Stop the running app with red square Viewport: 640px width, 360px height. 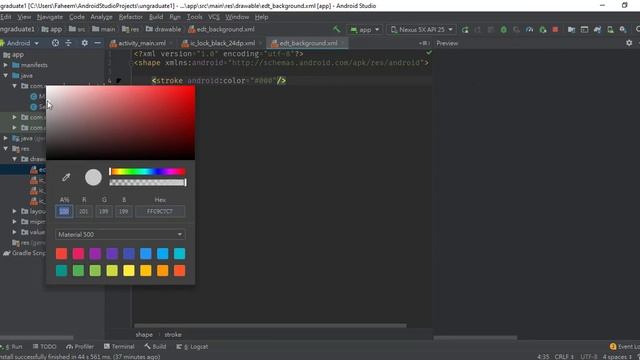(x=555, y=29)
